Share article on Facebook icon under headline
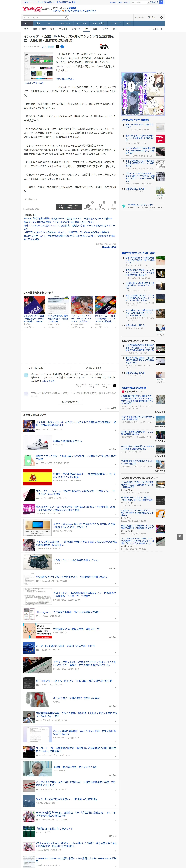This screenshot has width=186, height=868. coord(62,47)
